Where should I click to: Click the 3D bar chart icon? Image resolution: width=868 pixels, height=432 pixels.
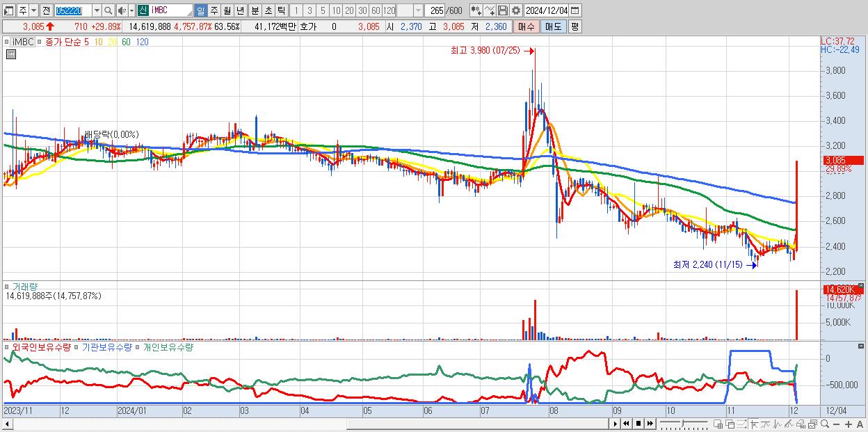[x=801, y=424]
